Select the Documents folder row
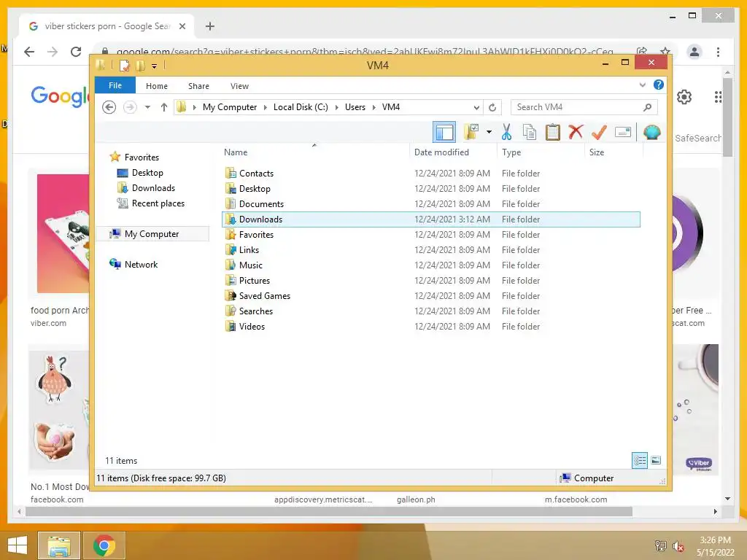This screenshot has width=747, height=560. click(x=431, y=204)
